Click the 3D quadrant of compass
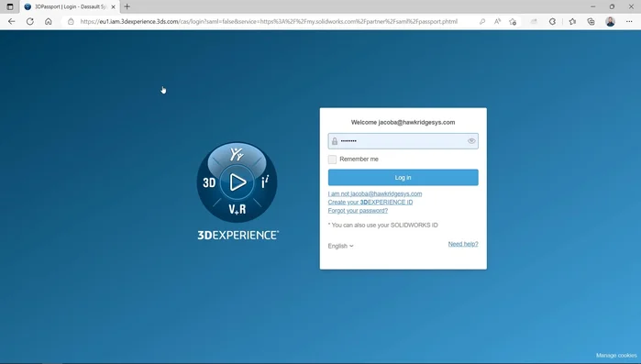641x364 pixels. (x=209, y=182)
